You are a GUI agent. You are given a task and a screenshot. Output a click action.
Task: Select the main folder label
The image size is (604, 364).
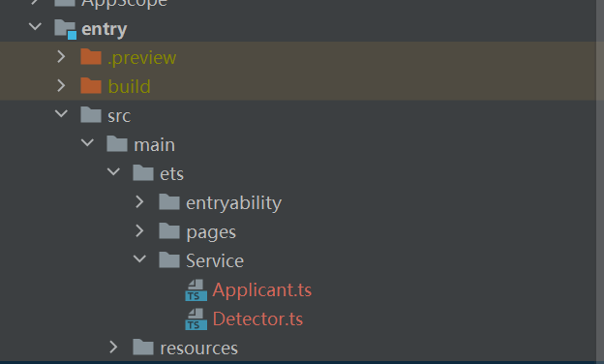click(155, 145)
